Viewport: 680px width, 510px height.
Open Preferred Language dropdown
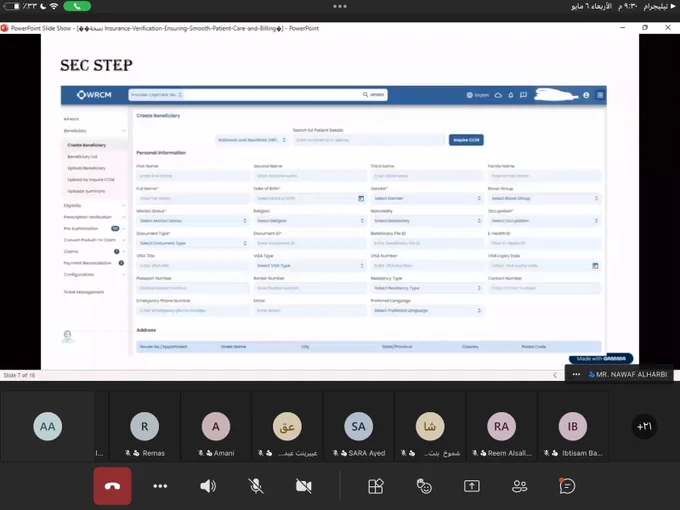pos(427,311)
